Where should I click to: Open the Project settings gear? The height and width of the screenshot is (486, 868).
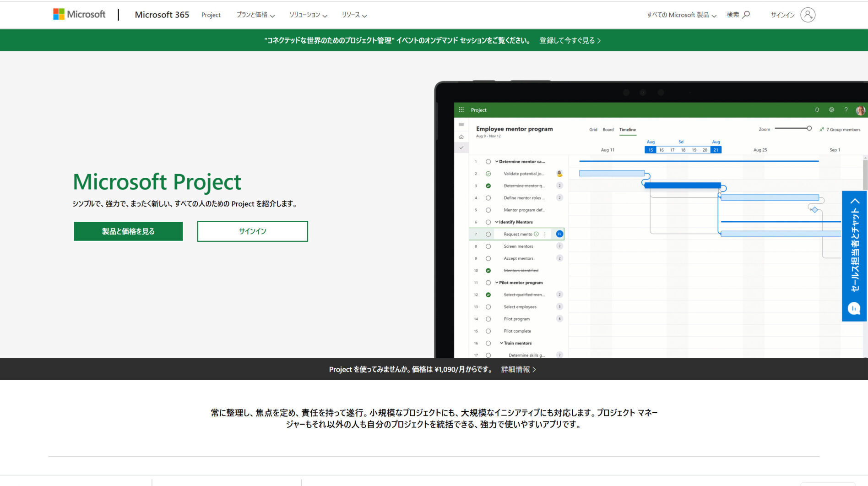point(831,110)
